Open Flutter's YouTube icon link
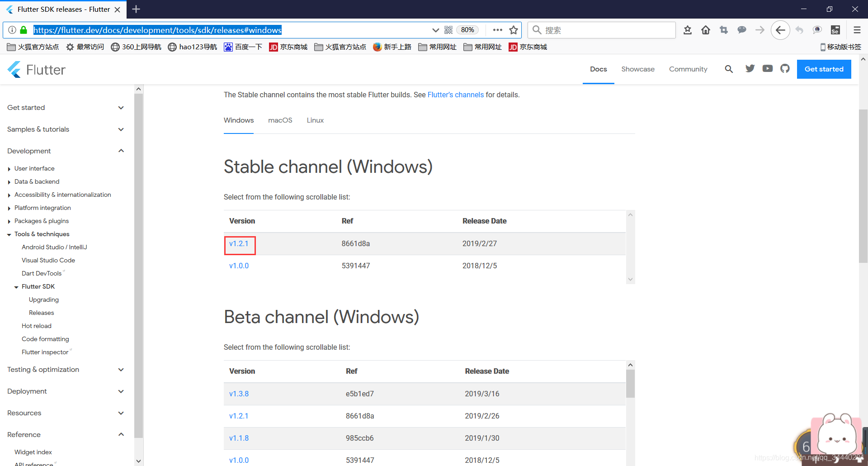Screen dimensions: 868x466 click(x=768, y=68)
